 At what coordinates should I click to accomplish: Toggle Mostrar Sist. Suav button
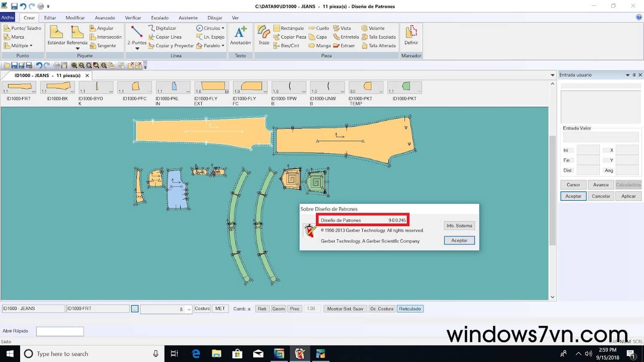point(345,309)
